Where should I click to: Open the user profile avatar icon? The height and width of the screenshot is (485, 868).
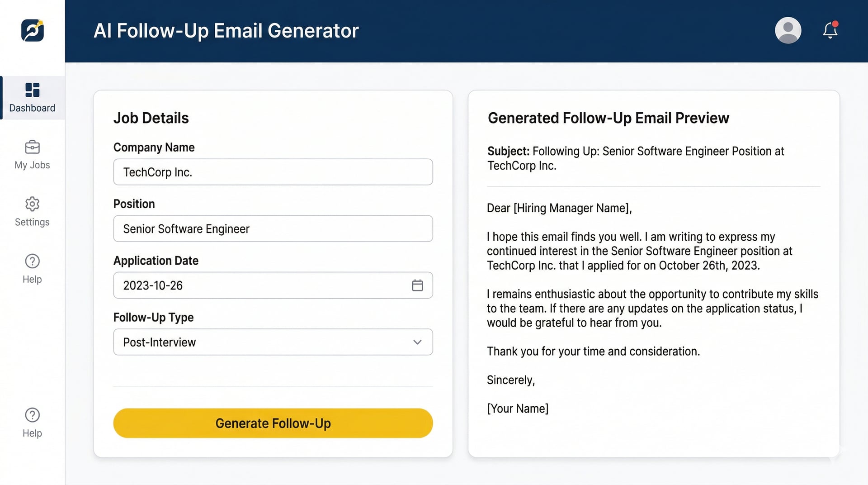(x=788, y=30)
